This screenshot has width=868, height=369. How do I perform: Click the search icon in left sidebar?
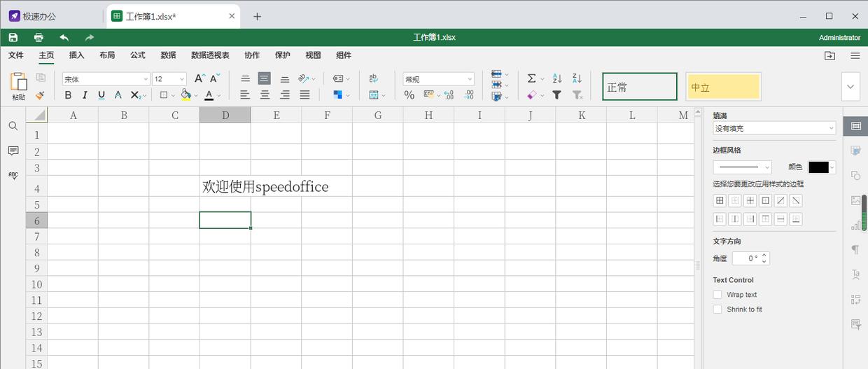(13, 126)
